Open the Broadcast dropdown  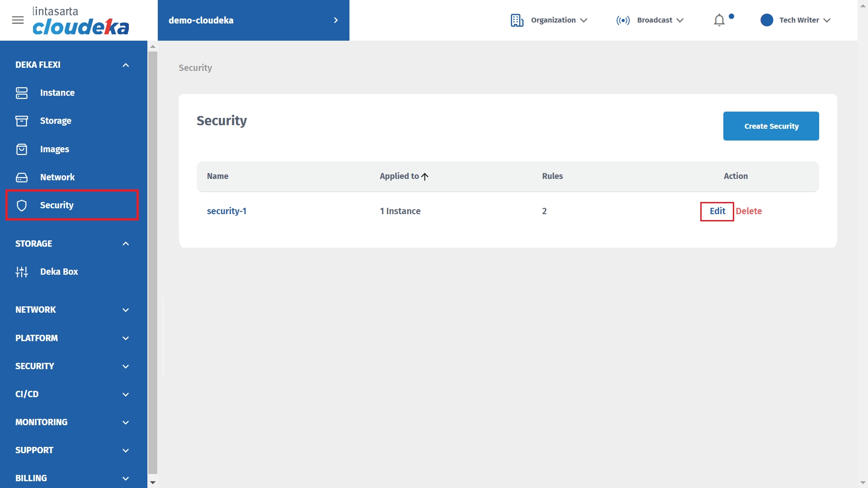650,20
